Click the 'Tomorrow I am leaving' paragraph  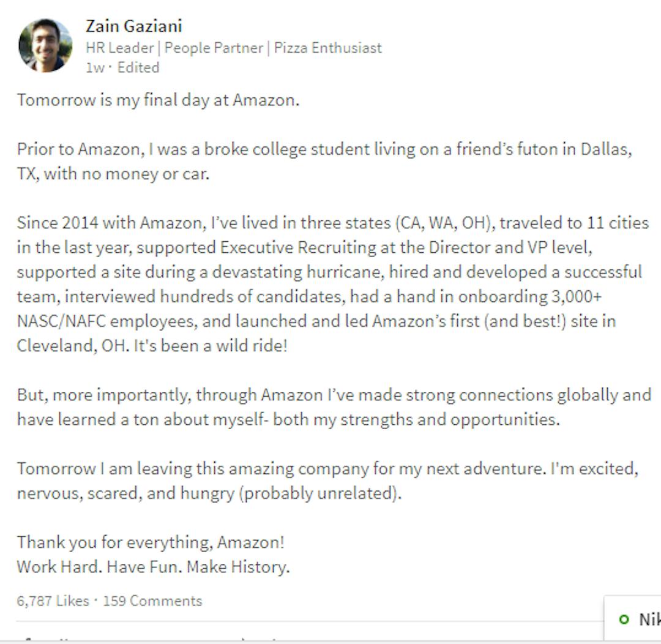[328, 481]
